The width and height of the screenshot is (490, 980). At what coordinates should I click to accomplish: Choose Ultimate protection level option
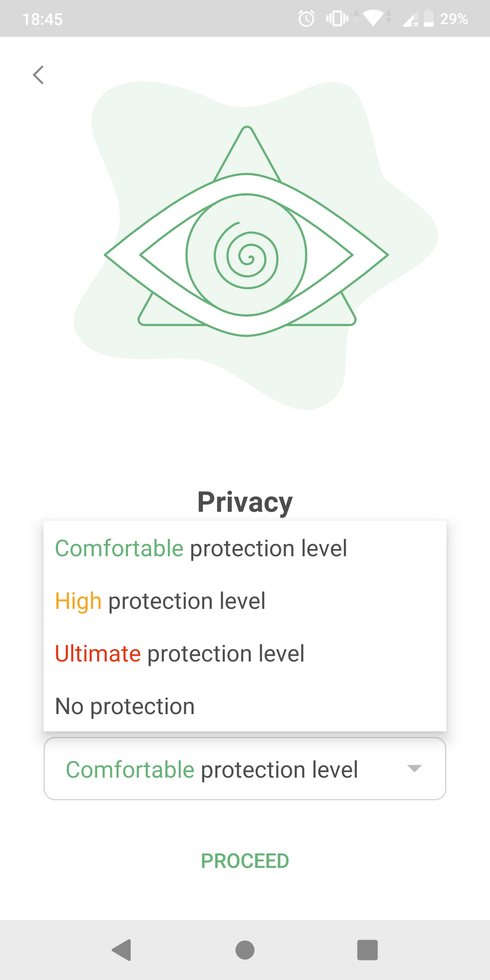[245, 653]
